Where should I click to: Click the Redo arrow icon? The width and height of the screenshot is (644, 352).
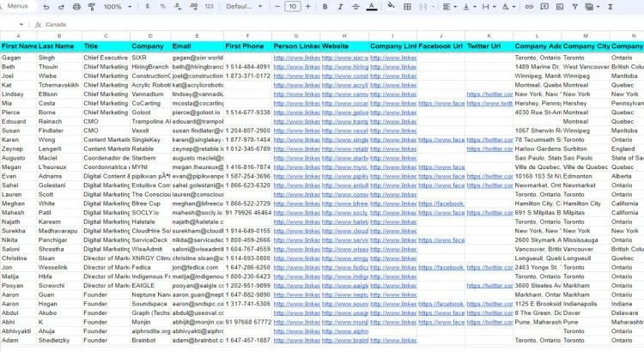pos(61,7)
